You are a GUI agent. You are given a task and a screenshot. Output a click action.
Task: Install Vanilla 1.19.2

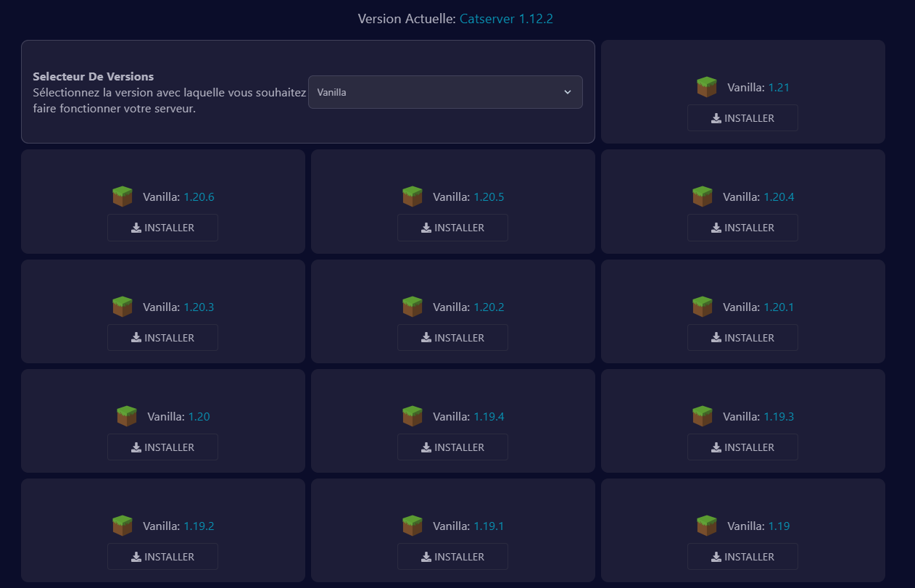click(162, 557)
